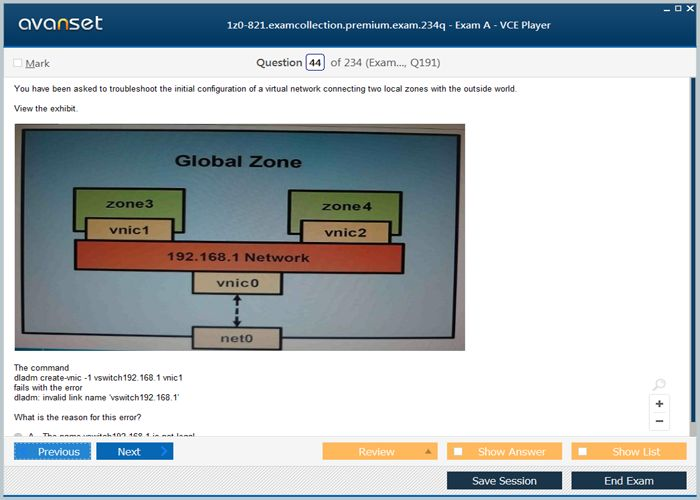Expand the Review dropdown arrow
Screen dimensions: 700x500
coord(428,452)
